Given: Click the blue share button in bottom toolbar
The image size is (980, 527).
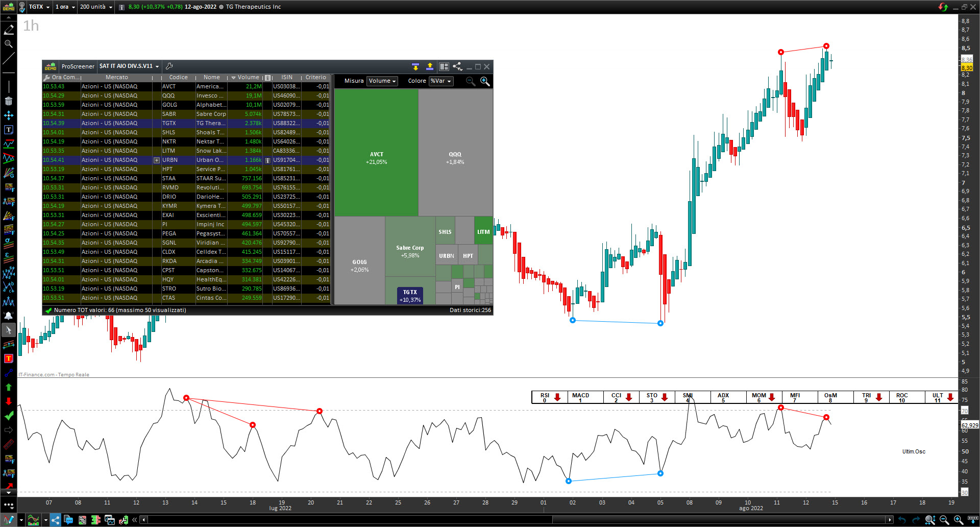Looking at the screenshot, I should click(x=55, y=520).
